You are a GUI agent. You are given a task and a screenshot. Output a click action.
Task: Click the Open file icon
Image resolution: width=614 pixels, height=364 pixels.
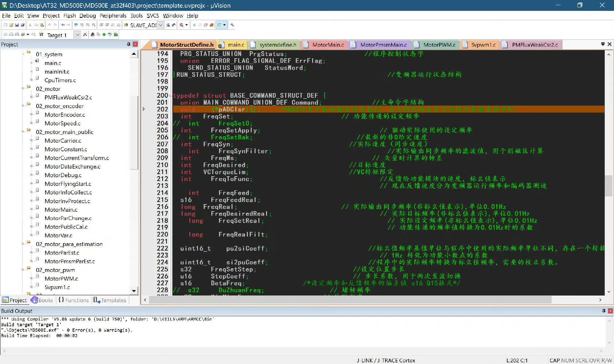point(11,25)
